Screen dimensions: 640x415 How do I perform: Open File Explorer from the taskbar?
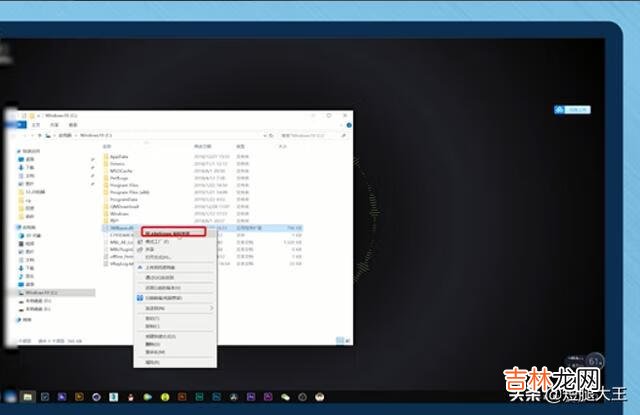tap(29, 397)
